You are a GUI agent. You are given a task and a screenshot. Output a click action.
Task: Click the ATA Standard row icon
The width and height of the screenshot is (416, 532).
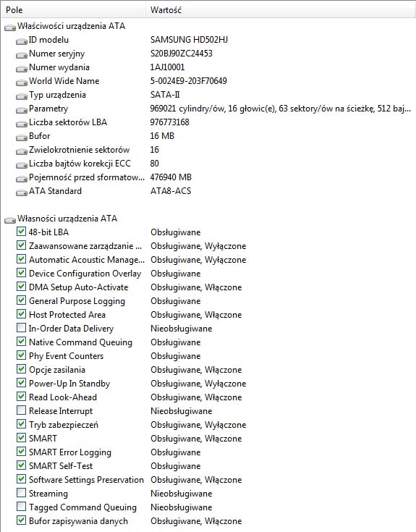coord(22,193)
